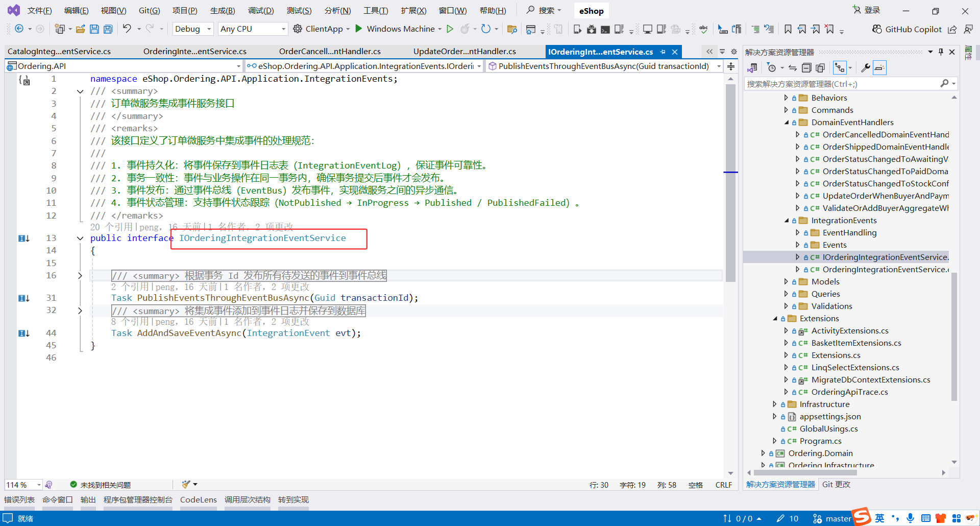Switch to the UpdateOrder...ntHandler.cs tab

click(464, 52)
